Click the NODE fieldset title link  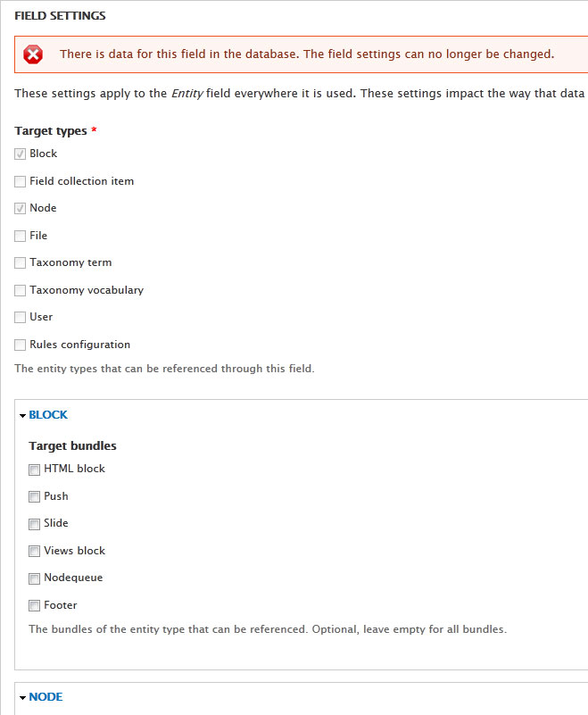tap(46, 697)
